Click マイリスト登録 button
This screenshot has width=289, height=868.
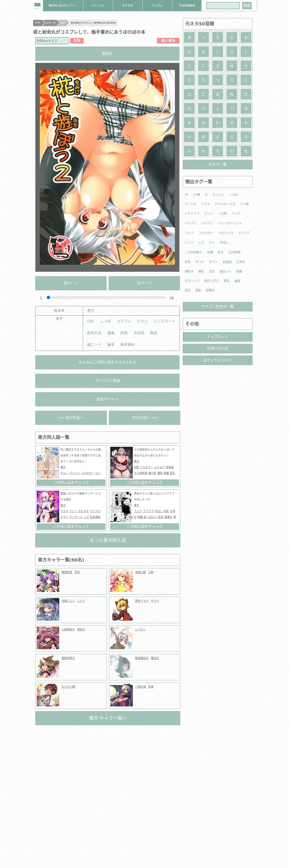click(x=107, y=381)
